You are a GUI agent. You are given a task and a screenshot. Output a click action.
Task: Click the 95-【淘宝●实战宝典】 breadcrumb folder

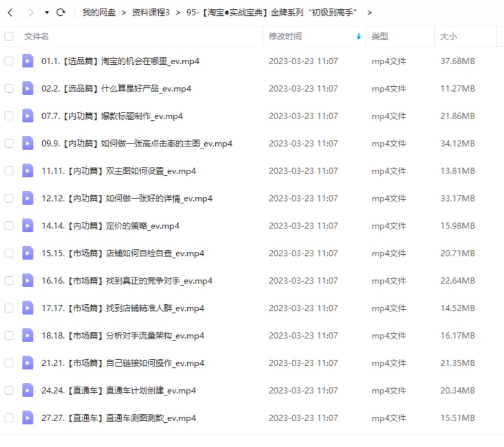click(x=272, y=13)
